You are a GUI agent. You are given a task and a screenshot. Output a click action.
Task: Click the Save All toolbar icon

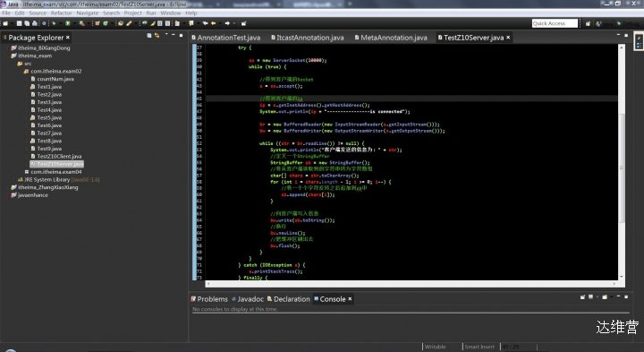tap(27, 23)
